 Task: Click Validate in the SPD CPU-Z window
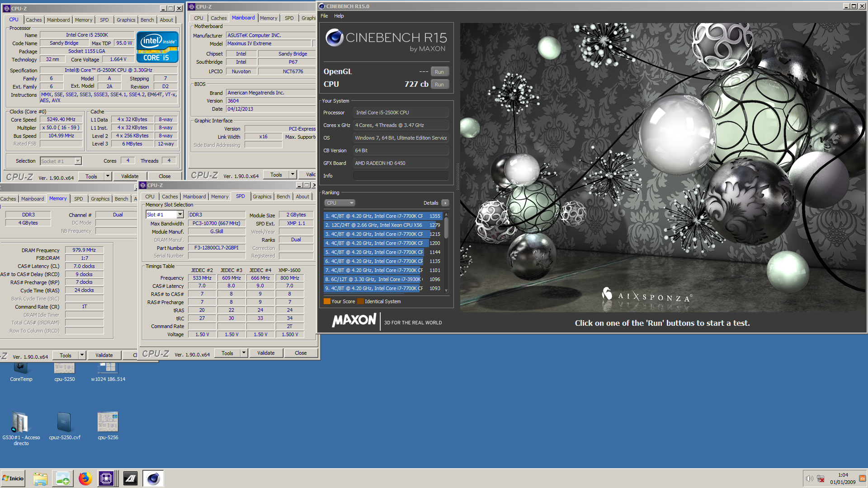pos(266,353)
